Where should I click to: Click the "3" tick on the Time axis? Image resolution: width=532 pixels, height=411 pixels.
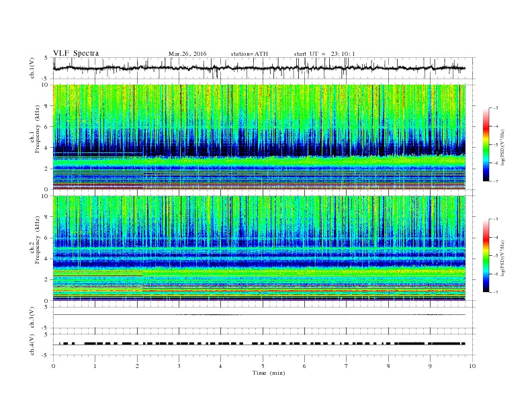(179, 366)
